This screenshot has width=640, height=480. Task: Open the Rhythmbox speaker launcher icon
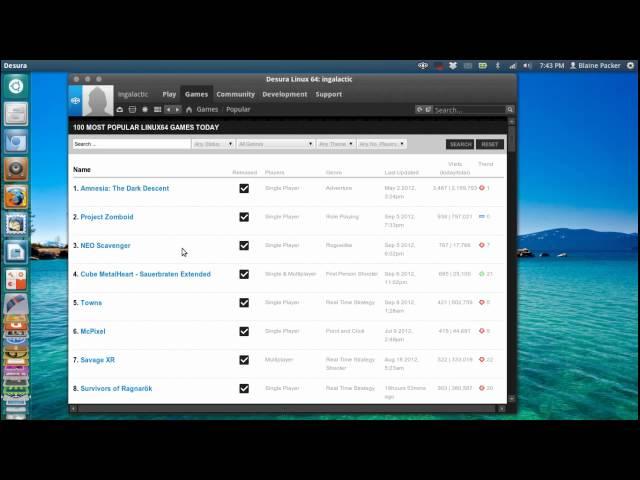(x=16, y=169)
